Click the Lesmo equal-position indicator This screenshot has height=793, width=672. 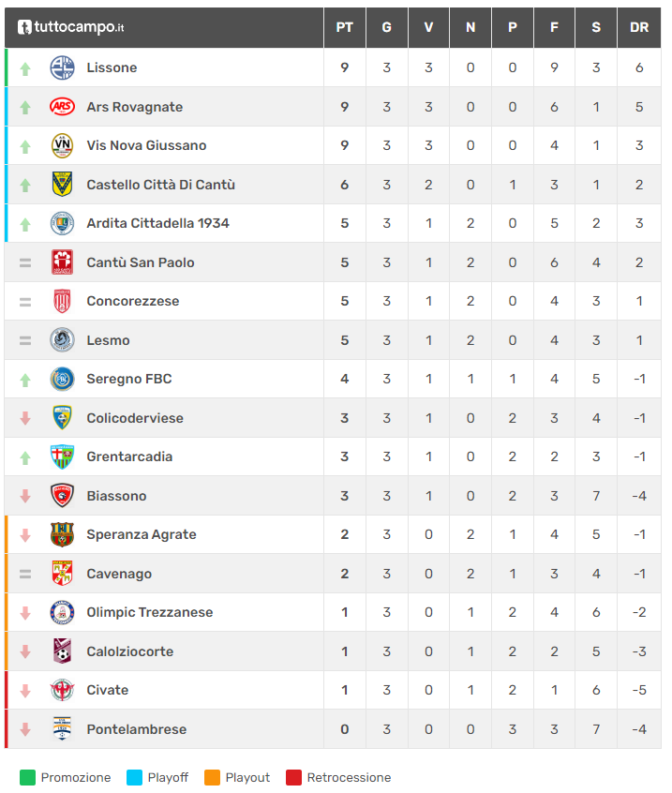point(25,340)
